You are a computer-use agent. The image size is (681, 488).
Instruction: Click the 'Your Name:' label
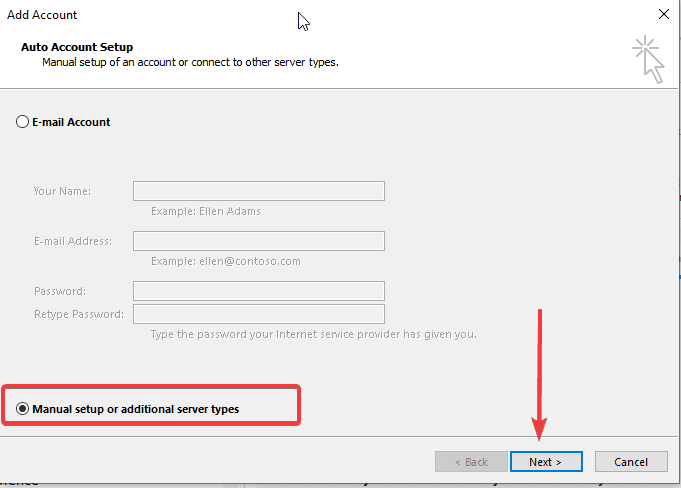62,191
